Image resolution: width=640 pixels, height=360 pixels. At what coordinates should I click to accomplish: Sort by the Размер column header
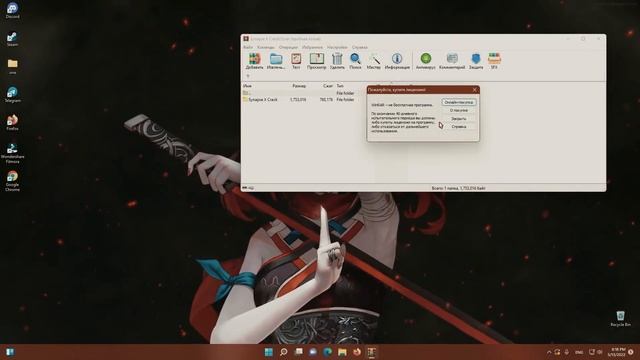pos(299,86)
